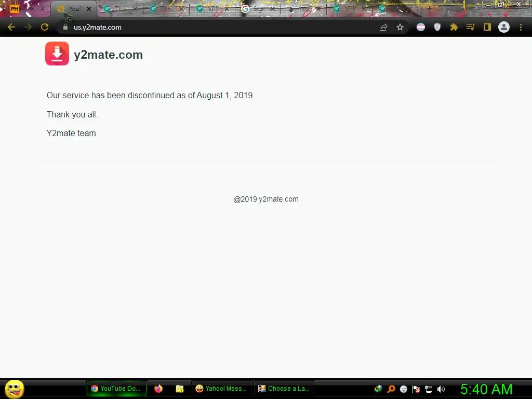This screenshot has height=399, width=532.
Task: Click the orange magnifier tray icon
Action: (391, 389)
